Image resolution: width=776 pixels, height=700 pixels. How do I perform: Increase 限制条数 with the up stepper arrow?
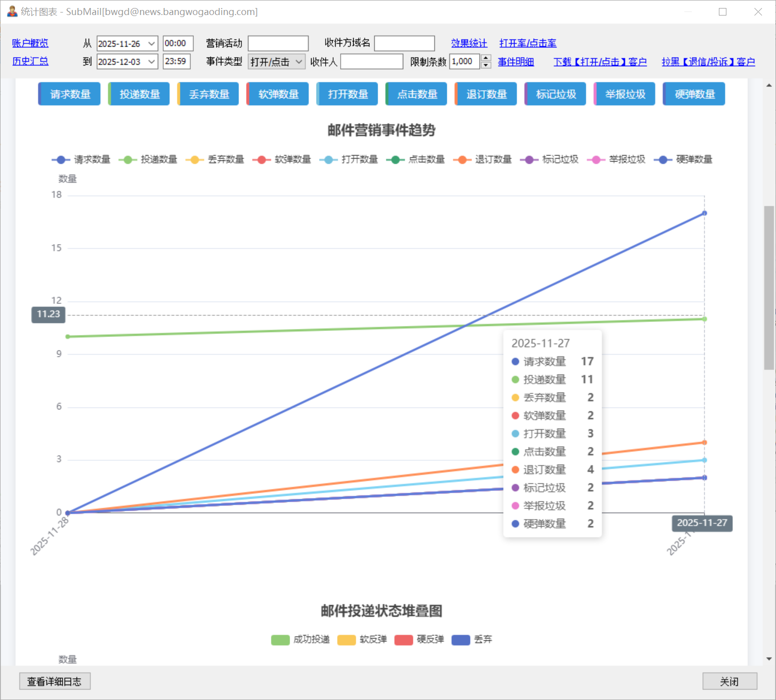pyautogui.click(x=486, y=58)
